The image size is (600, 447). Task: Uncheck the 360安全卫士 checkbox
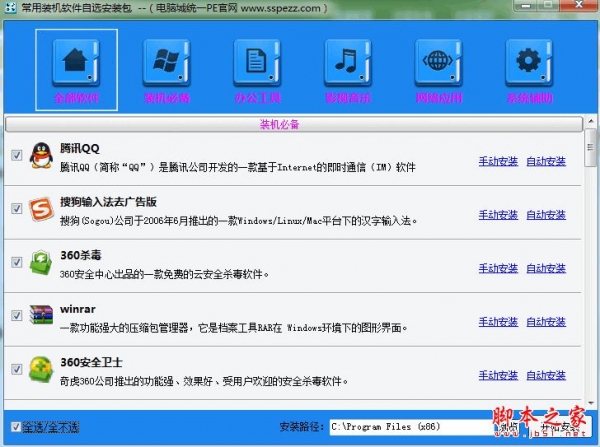pos(16,369)
